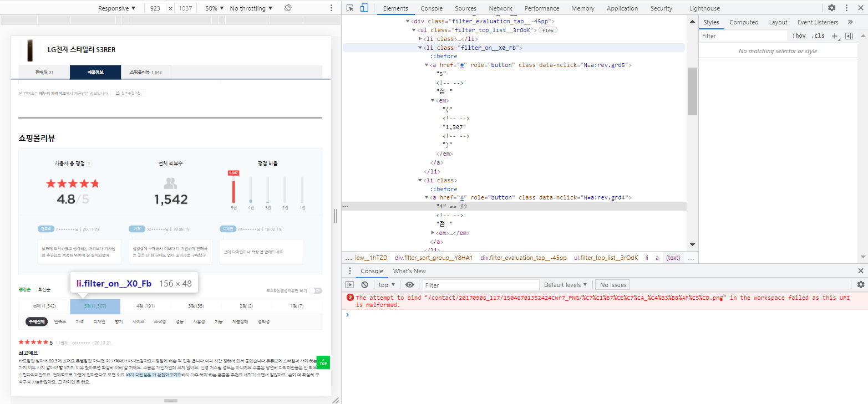The height and width of the screenshot is (404, 868).
Task: Open the Event Listeners tab
Action: (818, 22)
